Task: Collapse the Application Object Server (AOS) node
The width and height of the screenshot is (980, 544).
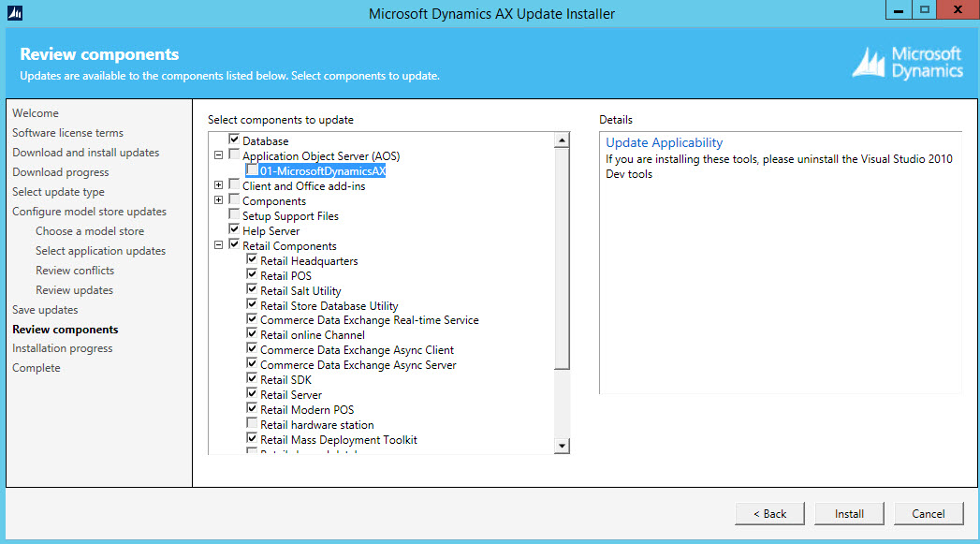Action: tap(219, 155)
